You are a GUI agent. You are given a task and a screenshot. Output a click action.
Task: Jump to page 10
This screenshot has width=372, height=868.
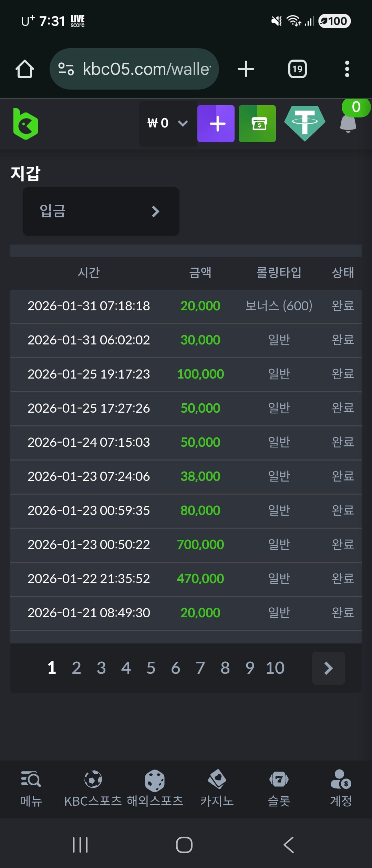click(x=275, y=668)
